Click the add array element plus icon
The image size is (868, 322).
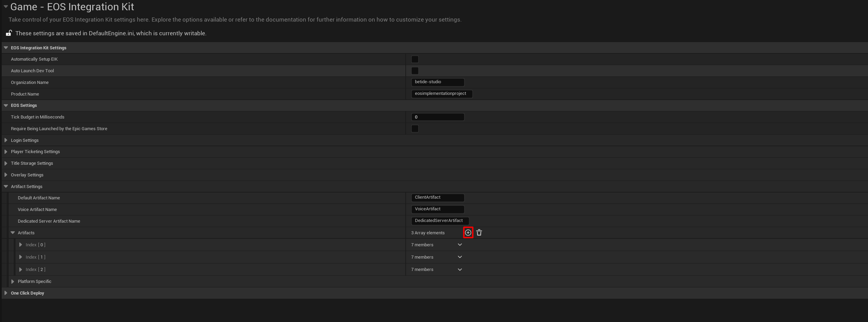(x=468, y=233)
